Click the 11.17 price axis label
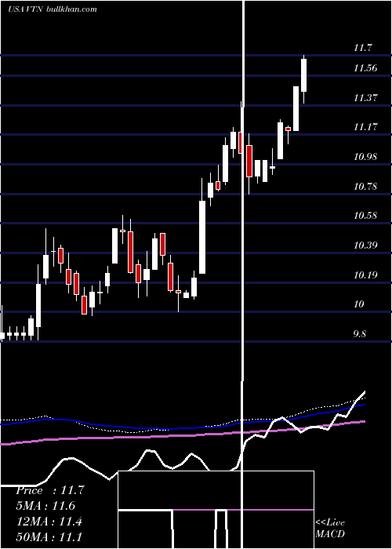 coord(365,127)
